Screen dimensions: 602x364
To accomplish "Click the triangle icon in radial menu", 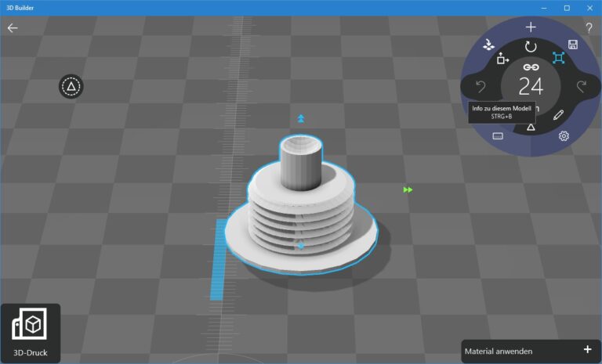I will click(x=531, y=127).
